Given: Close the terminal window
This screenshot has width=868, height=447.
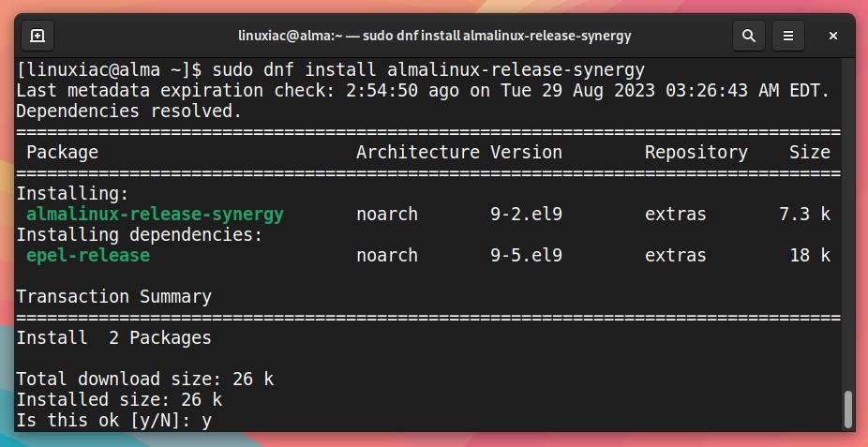Looking at the screenshot, I should 832,36.
